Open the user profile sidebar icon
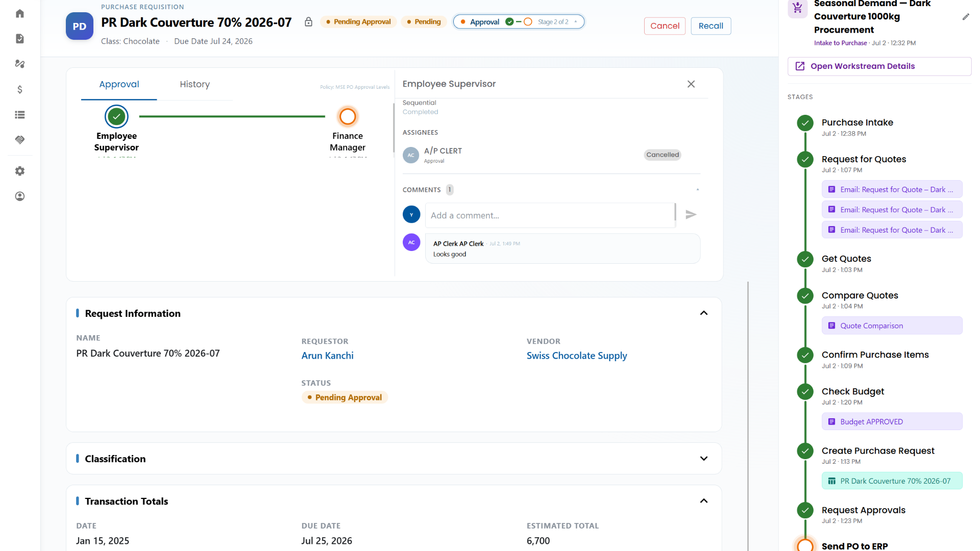980x551 pixels. pos(20,196)
